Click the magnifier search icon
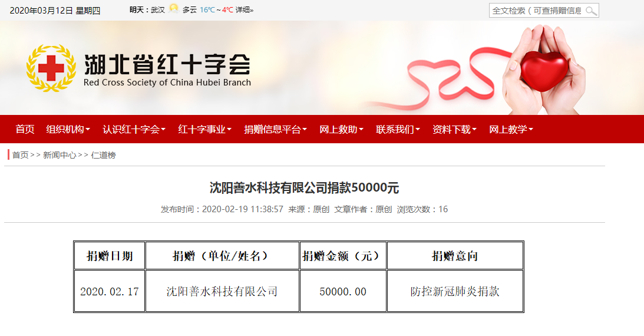Image resolution: width=644 pixels, height=336 pixels. pos(591,11)
